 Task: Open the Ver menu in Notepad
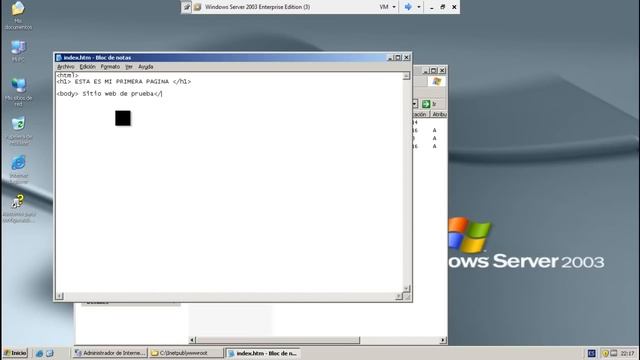(129, 67)
